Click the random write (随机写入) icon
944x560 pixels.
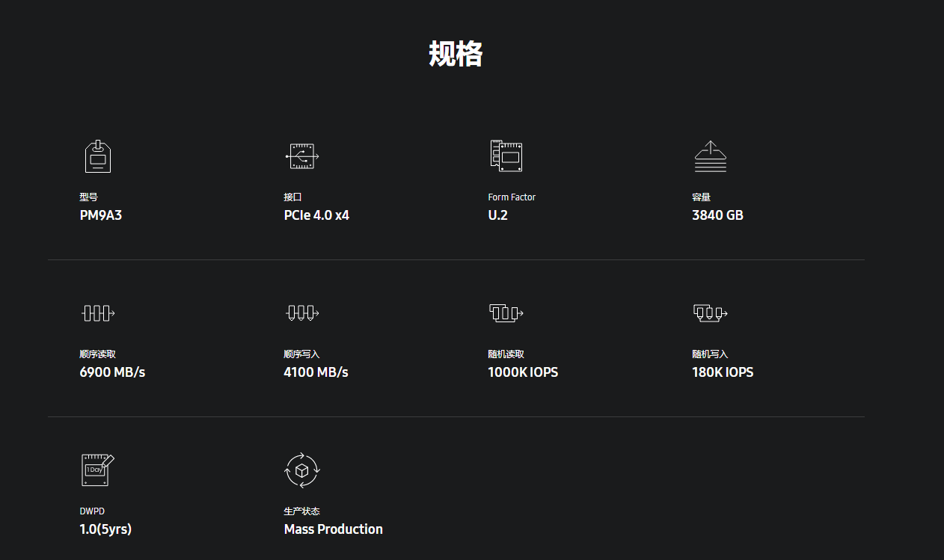click(711, 313)
